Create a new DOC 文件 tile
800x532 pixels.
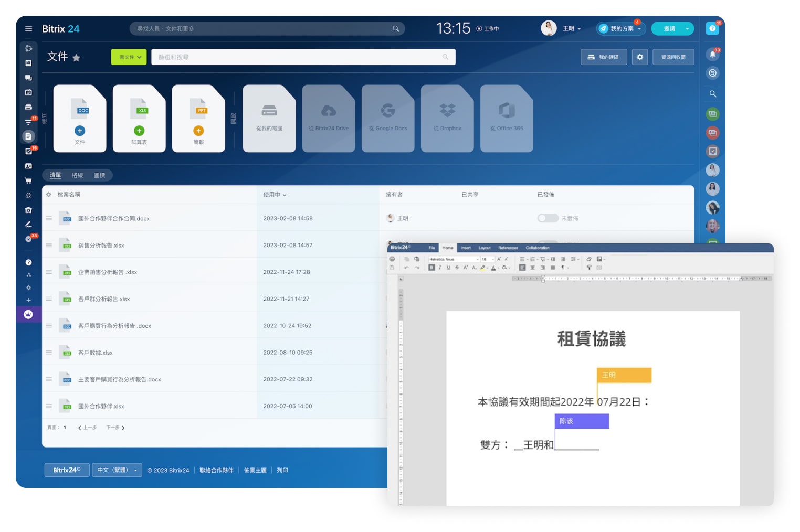[80, 119]
